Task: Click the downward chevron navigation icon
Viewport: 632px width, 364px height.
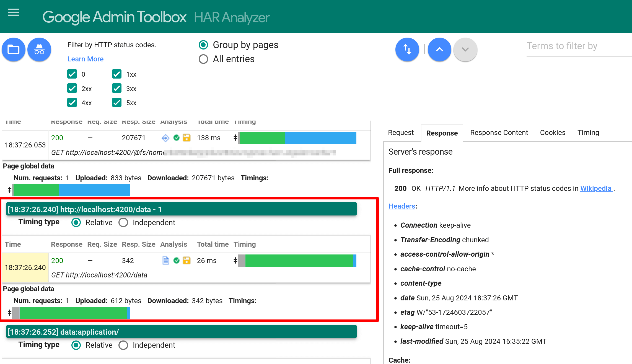Action: (x=465, y=50)
